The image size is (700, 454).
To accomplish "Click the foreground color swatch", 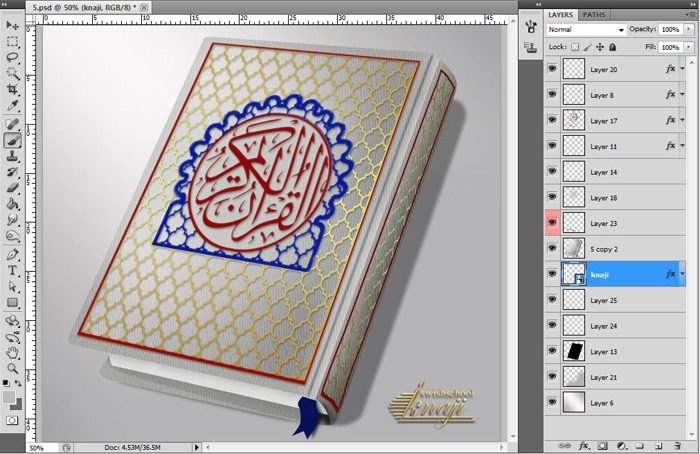I will (x=9, y=396).
